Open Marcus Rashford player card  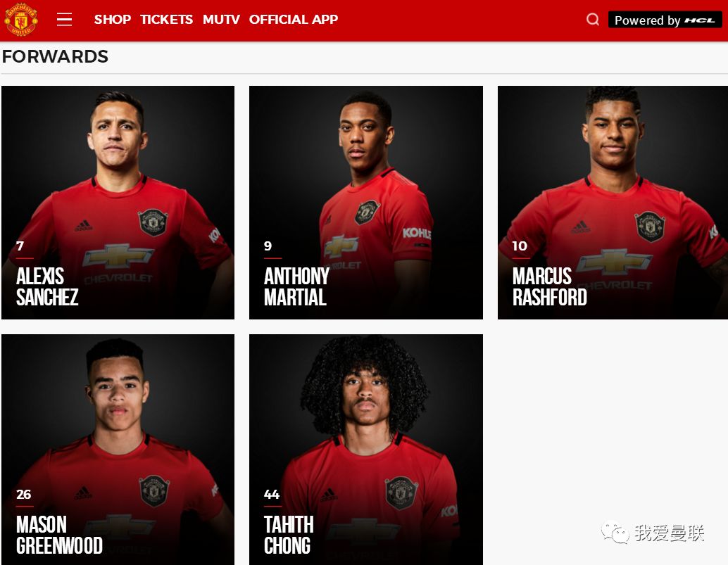[613, 202]
